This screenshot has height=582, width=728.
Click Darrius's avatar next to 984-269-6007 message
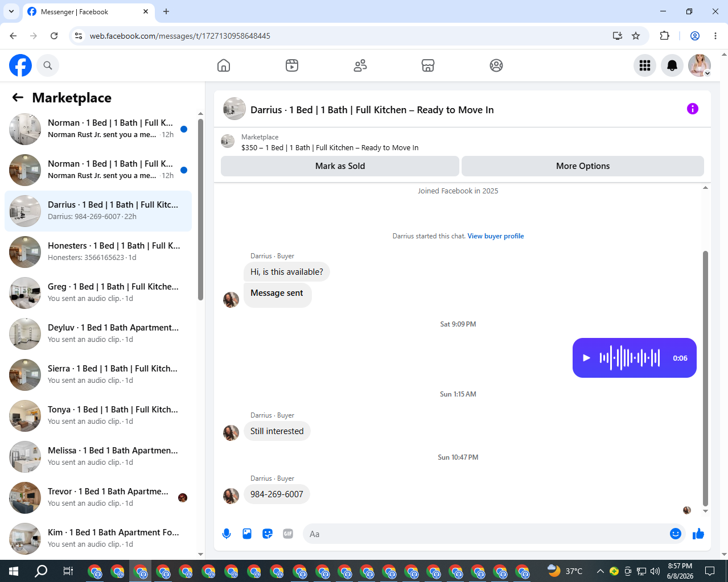pos(231,496)
